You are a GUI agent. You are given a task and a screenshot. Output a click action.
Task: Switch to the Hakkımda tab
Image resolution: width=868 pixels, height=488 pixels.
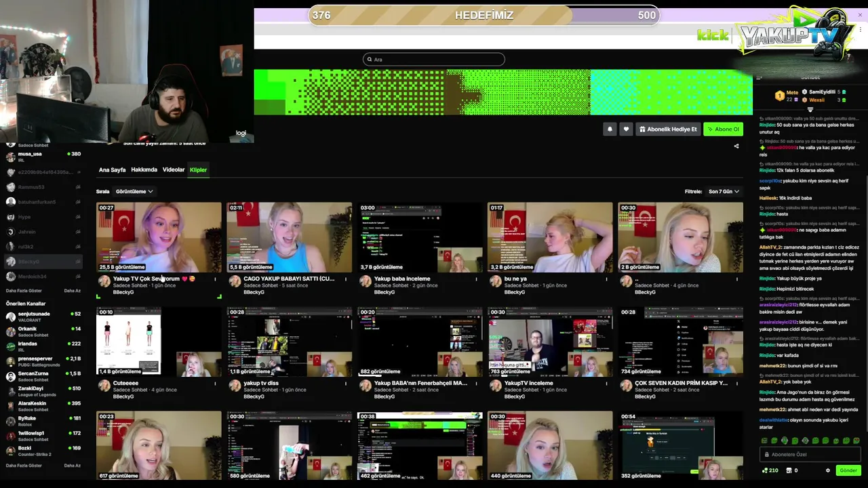point(144,170)
